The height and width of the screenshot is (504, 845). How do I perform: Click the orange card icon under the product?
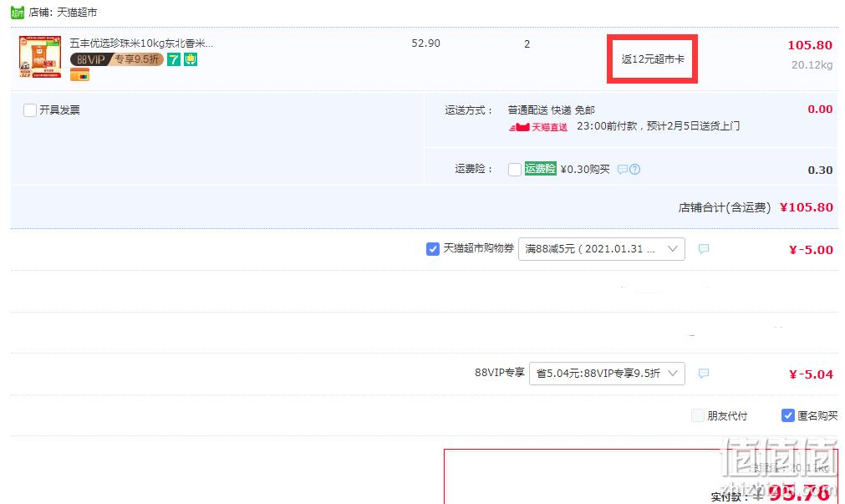coord(79,75)
